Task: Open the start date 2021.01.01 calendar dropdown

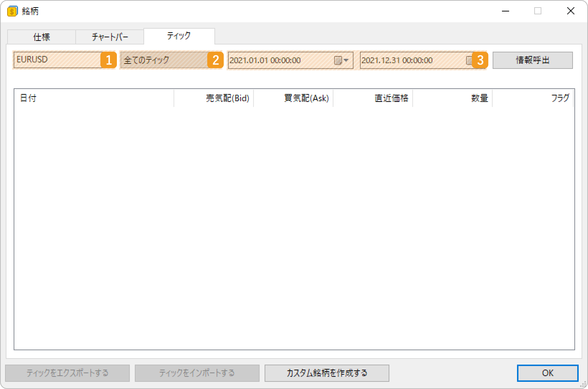Action: pyautogui.click(x=341, y=60)
